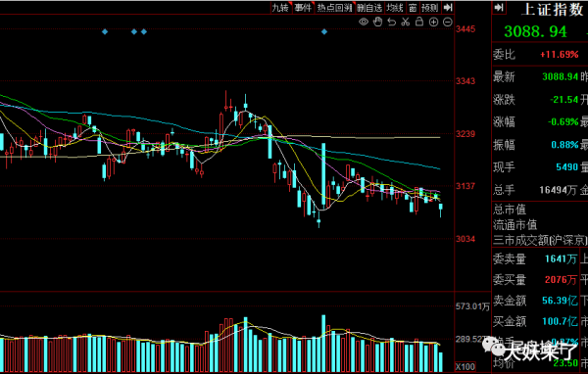
Task: Click the leftmost blue diamond event marker
Action: pyautogui.click(x=105, y=32)
